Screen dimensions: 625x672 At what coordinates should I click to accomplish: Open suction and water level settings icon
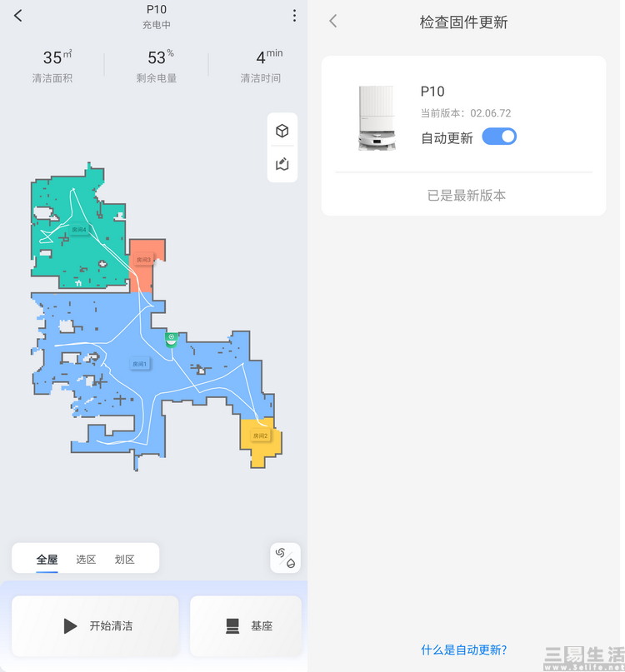tap(285, 558)
